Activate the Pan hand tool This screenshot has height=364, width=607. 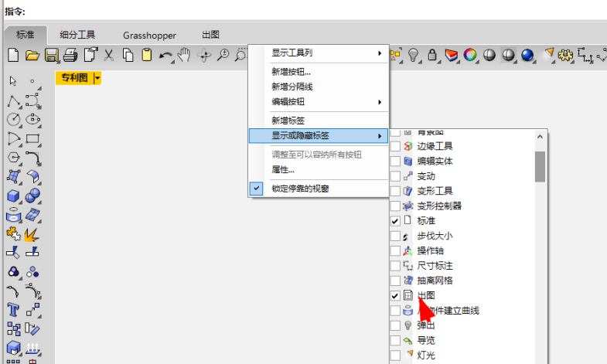[x=184, y=55]
